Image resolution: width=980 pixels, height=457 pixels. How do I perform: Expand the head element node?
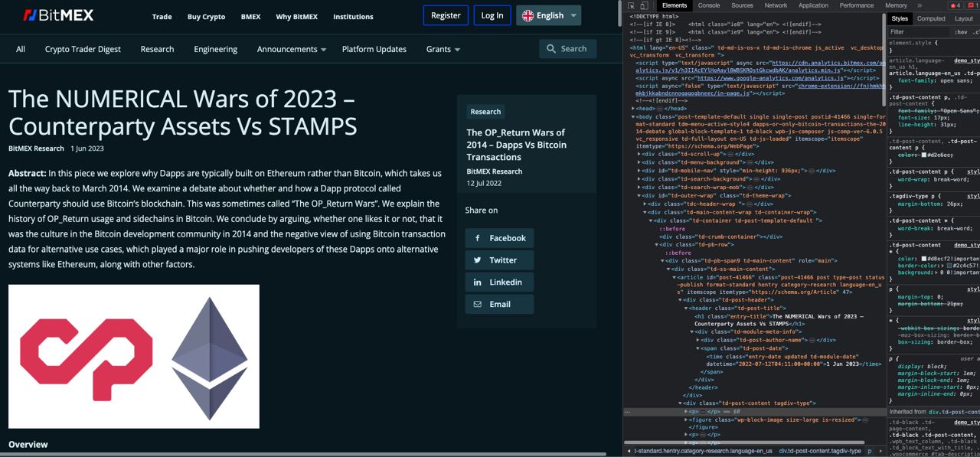pyautogui.click(x=633, y=109)
